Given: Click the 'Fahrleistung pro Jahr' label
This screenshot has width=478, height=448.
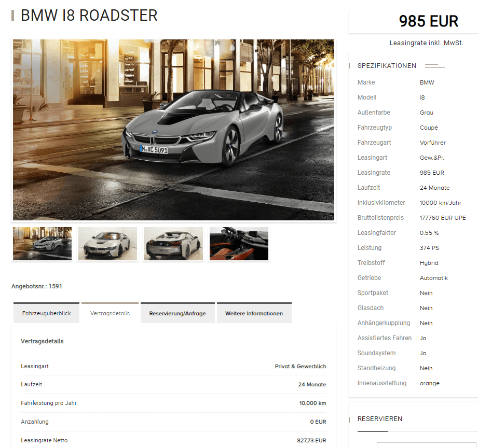Looking at the screenshot, I should click(49, 403).
